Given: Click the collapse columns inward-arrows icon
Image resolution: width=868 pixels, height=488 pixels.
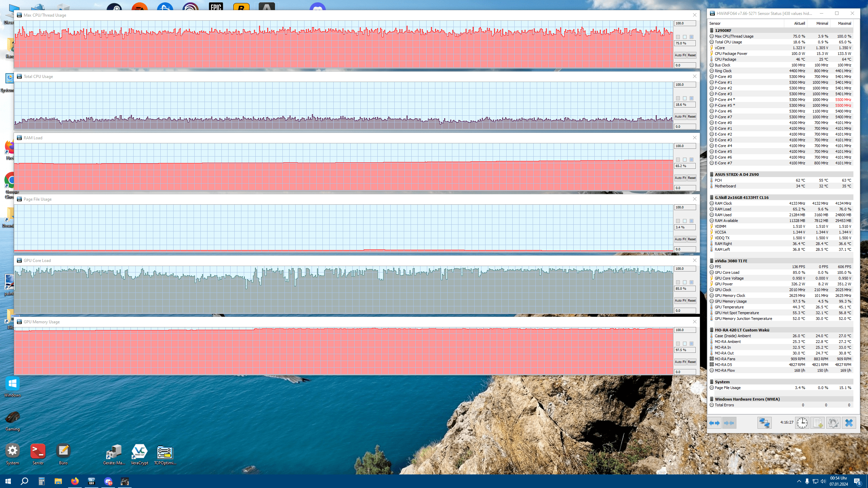Looking at the screenshot, I should pos(729,423).
